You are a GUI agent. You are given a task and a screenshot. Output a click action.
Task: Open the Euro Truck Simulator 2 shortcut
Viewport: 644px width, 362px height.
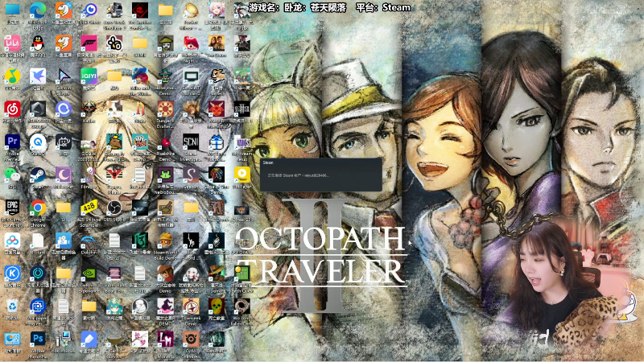pyautogui.click(x=114, y=10)
